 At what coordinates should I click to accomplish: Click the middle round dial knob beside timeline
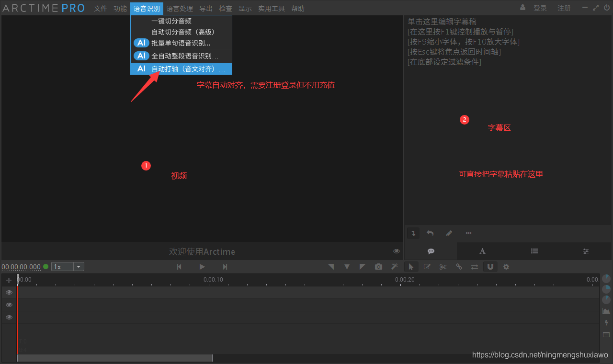click(606, 289)
